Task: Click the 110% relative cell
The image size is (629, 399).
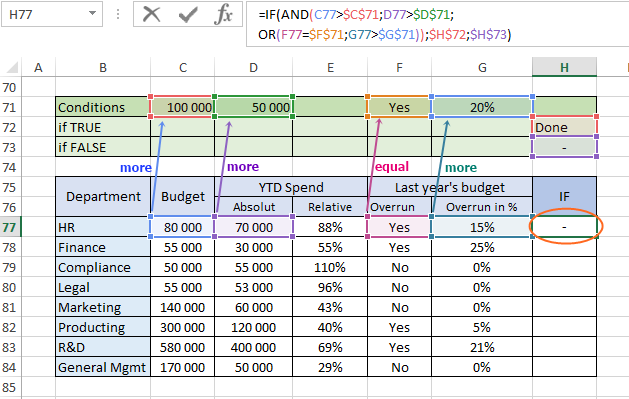Action: point(330,267)
